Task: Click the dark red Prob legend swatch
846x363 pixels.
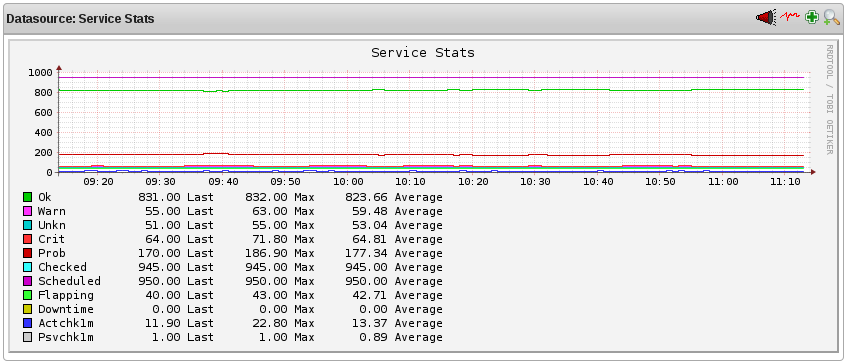Action: 28,254
